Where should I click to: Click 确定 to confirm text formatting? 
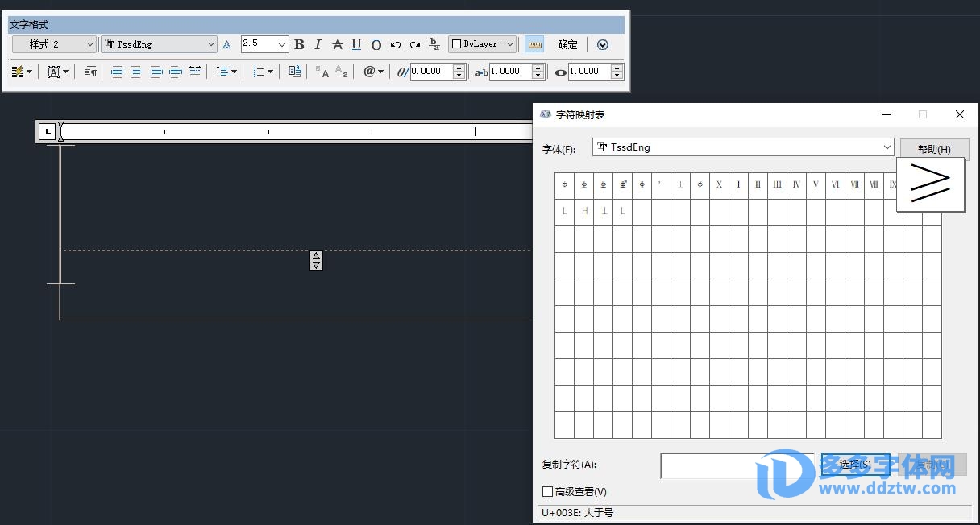pyautogui.click(x=567, y=45)
